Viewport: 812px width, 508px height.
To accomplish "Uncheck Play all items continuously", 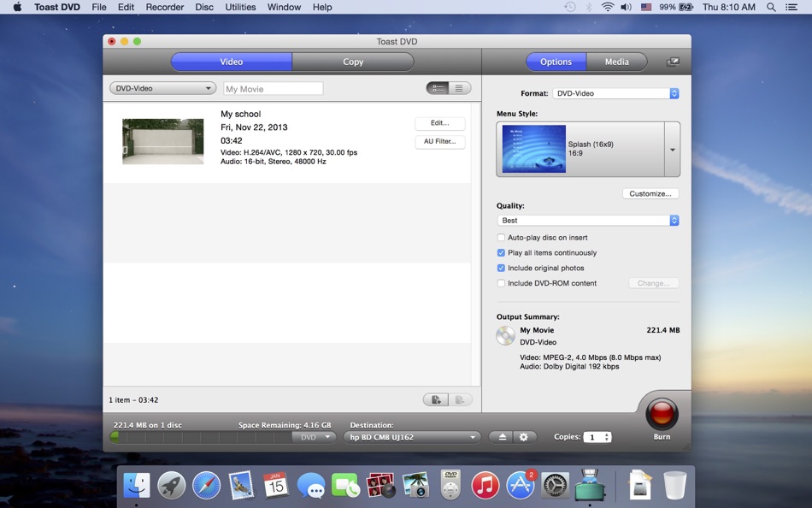I will 501,253.
